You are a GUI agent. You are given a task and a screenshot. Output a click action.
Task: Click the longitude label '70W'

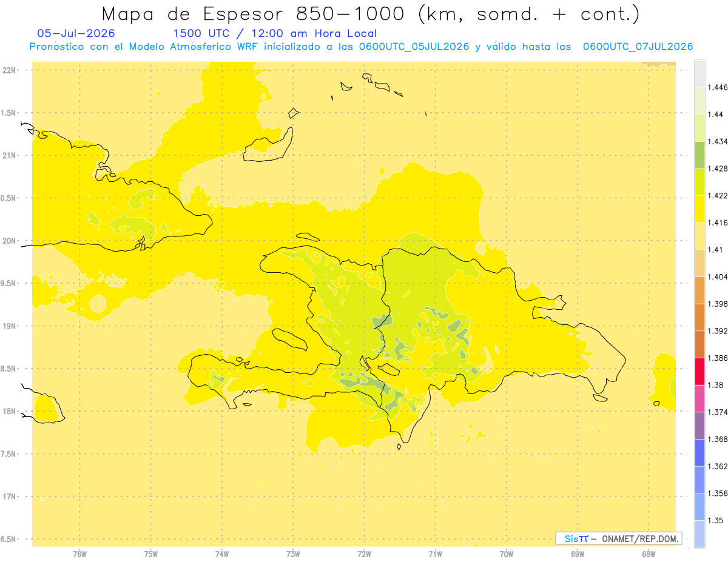507,554
